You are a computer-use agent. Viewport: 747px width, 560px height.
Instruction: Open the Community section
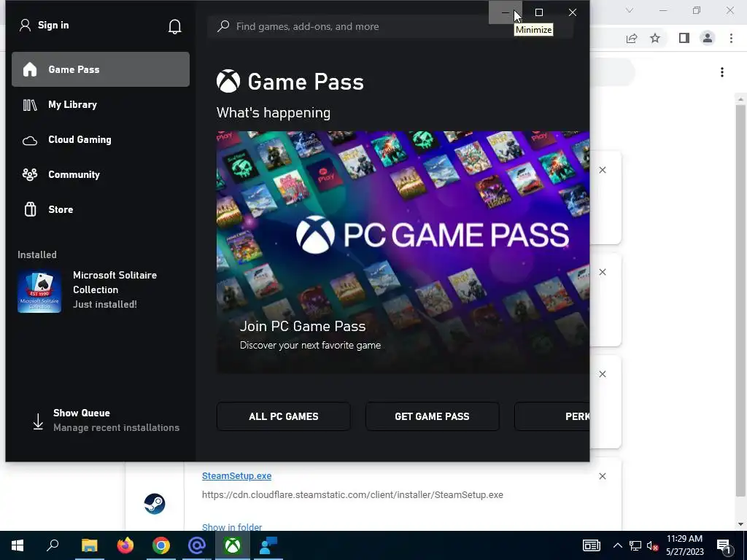click(x=101, y=175)
